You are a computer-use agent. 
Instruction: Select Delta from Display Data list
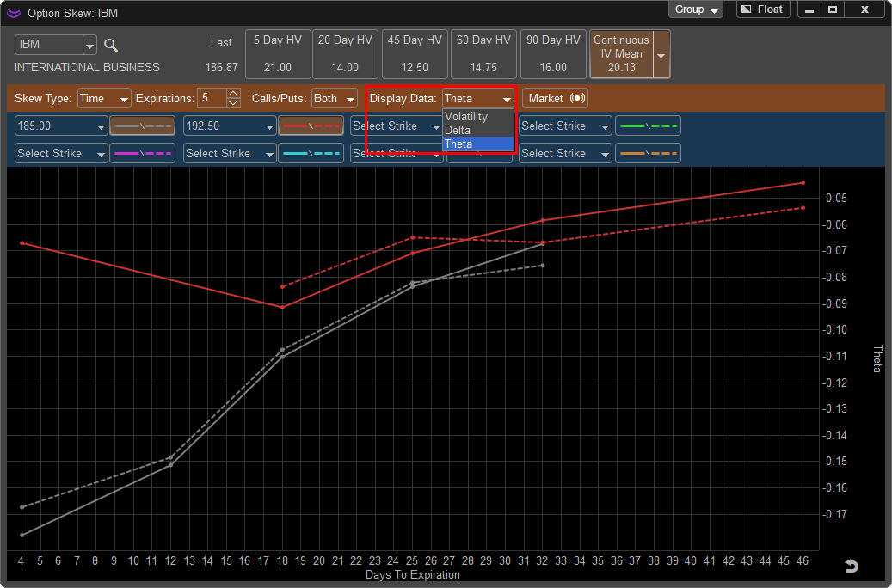click(x=478, y=130)
